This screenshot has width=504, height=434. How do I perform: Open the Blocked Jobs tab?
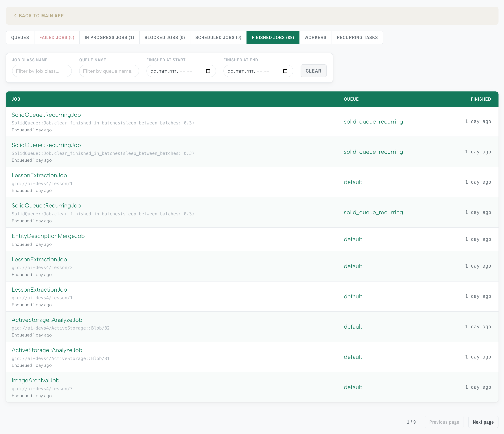pos(165,37)
